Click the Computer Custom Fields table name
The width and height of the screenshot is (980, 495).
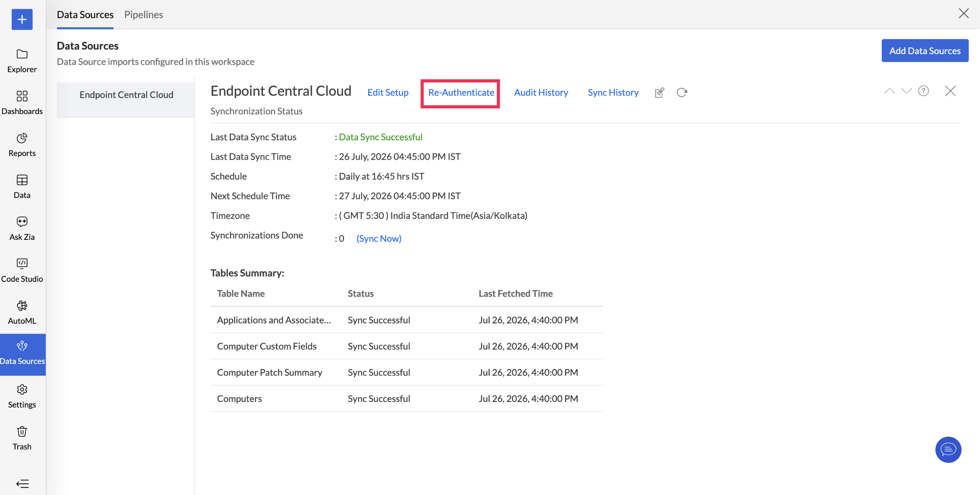tap(267, 346)
